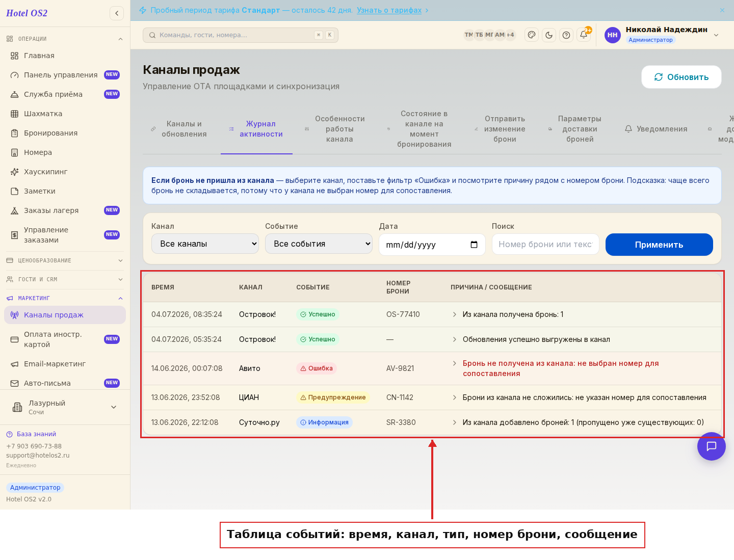This screenshot has height=560, width=734.
Task: Click the Дата mm/dd/yyyy field
Action: coord(432,245)
